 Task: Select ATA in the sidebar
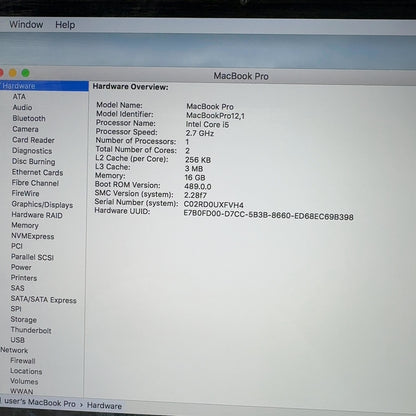[x=19, y=97]
